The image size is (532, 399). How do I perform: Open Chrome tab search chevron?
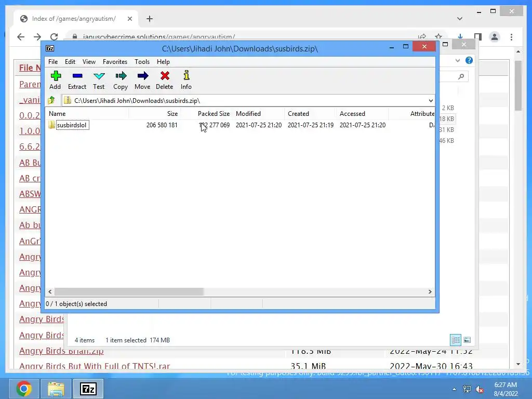[x=459, y=19]
